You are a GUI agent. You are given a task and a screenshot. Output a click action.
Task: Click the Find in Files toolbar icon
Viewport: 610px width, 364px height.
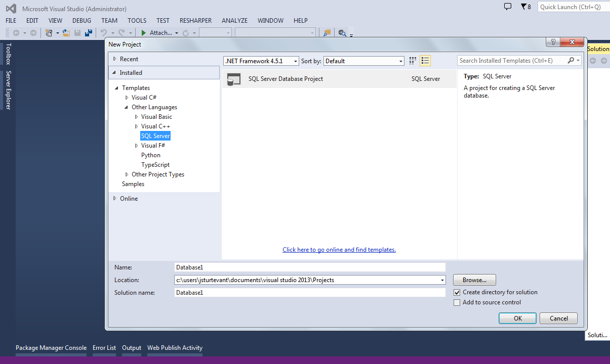click(x=327, y=33)
